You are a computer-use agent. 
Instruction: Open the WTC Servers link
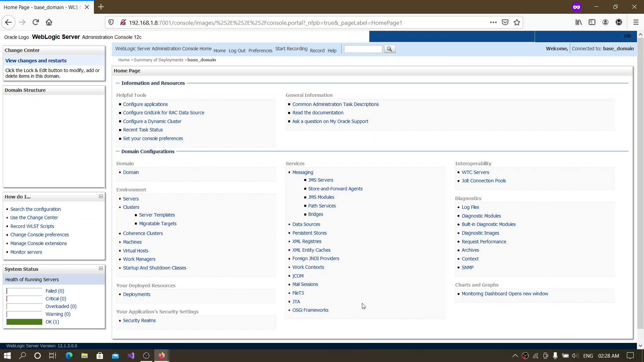tap(475, 172)
